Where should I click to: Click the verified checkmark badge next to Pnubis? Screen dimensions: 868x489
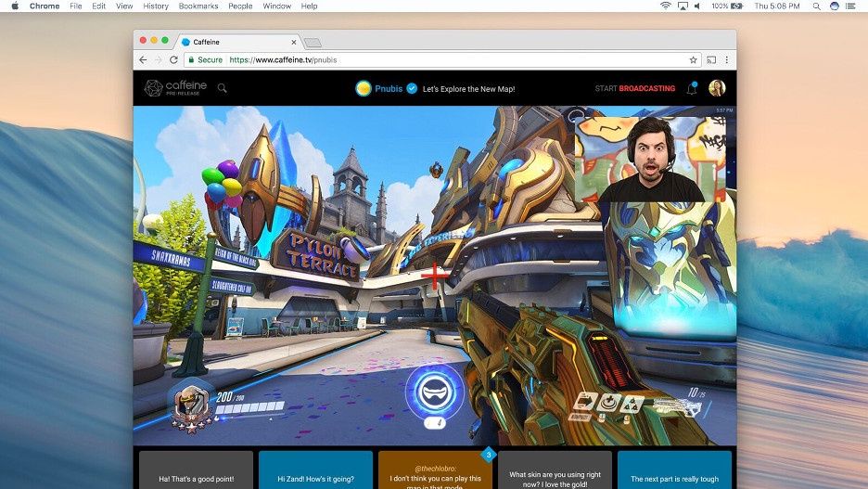(x=412, y=88)
